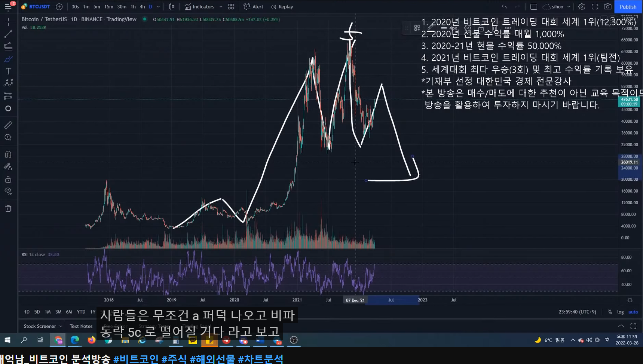Viewport: 643px width, 364px height.
Task: Set range to 1D
Action: coord(27,312)
